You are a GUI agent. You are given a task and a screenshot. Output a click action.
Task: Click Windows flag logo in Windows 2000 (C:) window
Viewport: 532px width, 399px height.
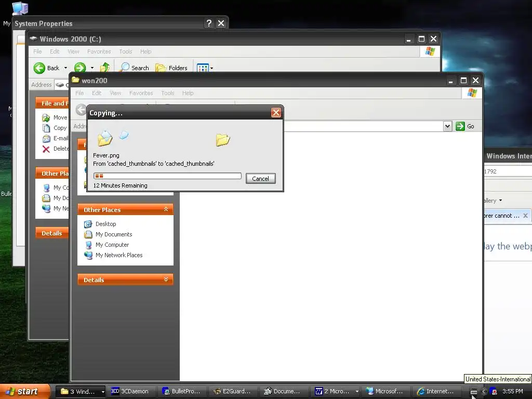point(430,51)
